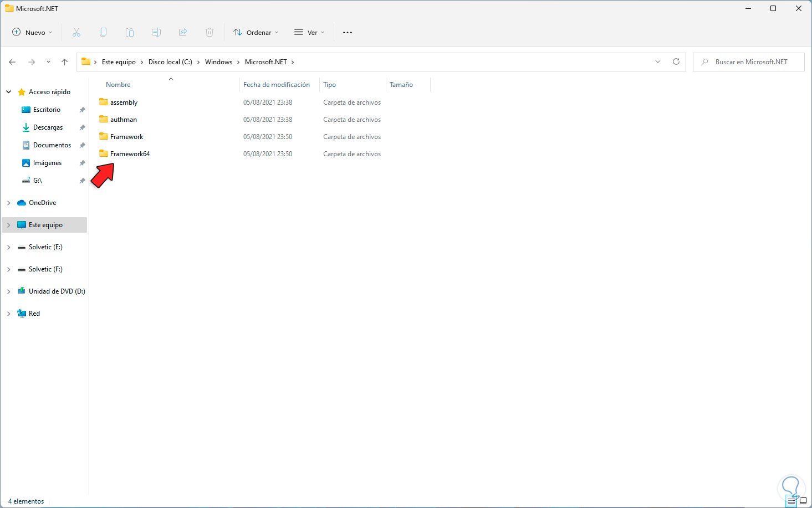The image size is (812, 508).
Task: Open recent locations dropdown arrow
Action: [48, 62]
